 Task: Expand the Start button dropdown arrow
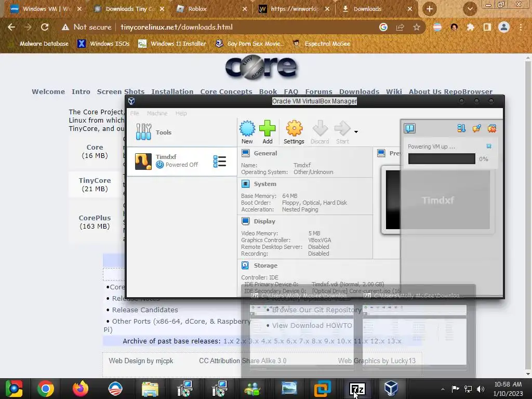[356, 131]
